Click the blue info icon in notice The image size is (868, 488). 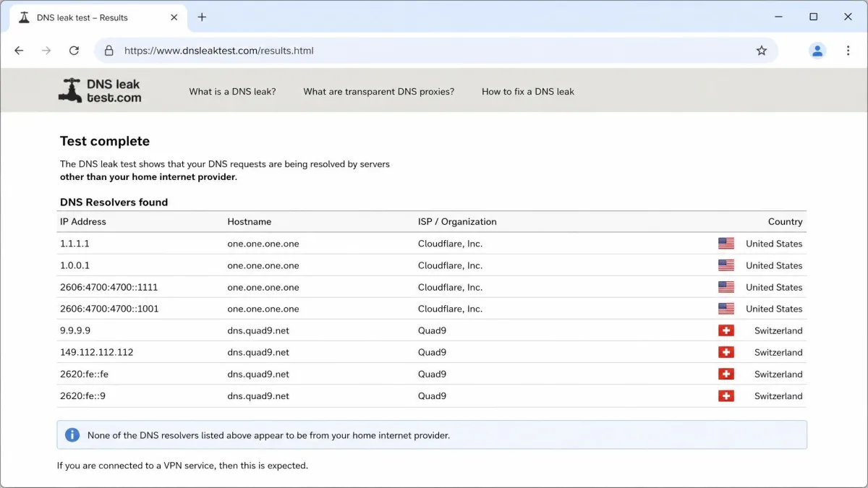click(72, 435)
